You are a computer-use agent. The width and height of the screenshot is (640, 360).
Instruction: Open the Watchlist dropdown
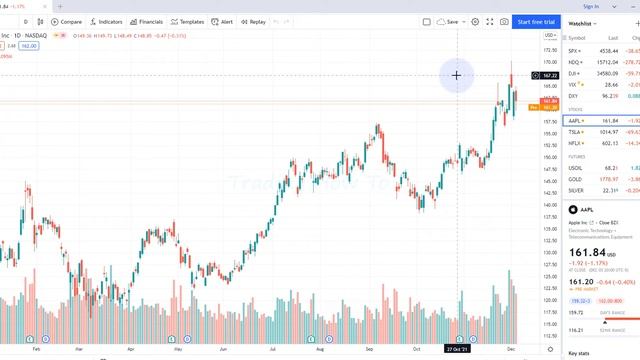tap(582, 24)
